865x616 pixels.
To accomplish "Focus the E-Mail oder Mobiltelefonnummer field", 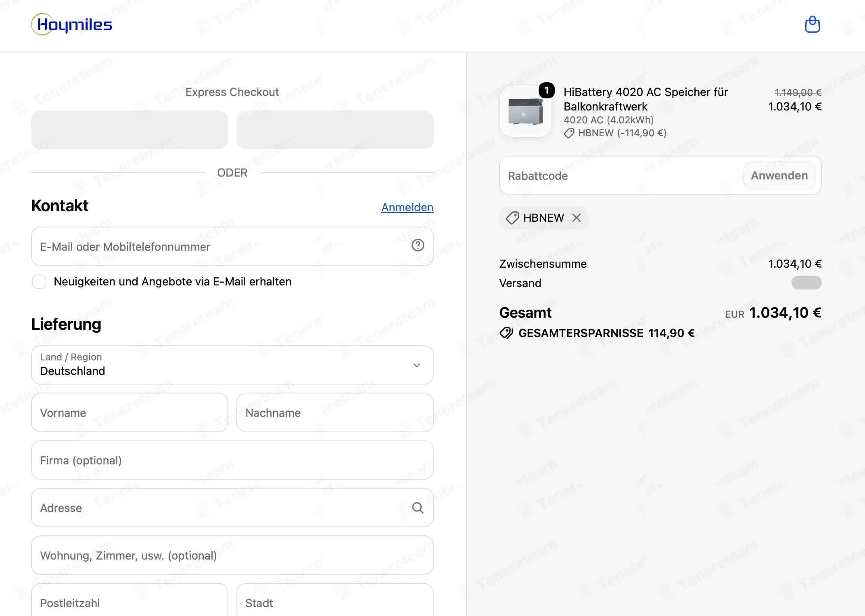I will [x=232, y=246].
